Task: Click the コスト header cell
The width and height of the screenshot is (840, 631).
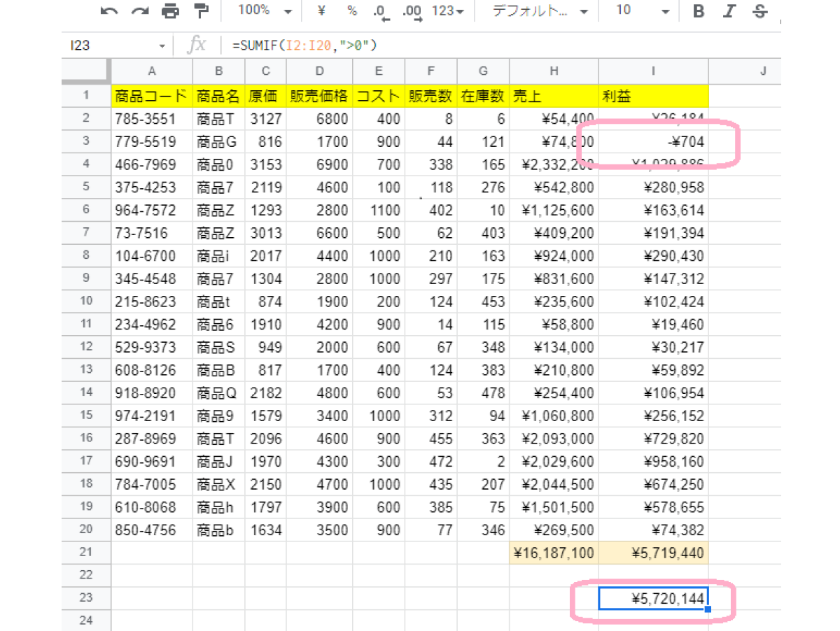Action: point(378,96)
